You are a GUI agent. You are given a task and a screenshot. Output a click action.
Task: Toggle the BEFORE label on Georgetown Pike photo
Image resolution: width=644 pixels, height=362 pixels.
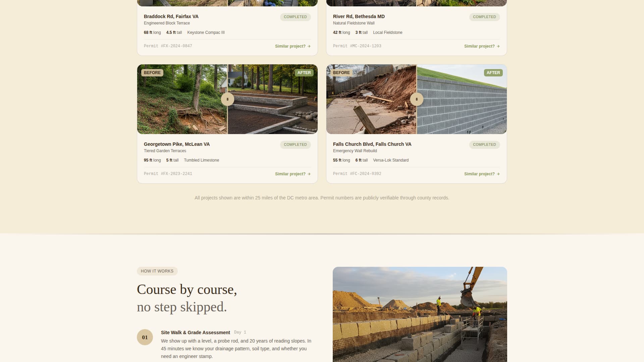[152, 73]
